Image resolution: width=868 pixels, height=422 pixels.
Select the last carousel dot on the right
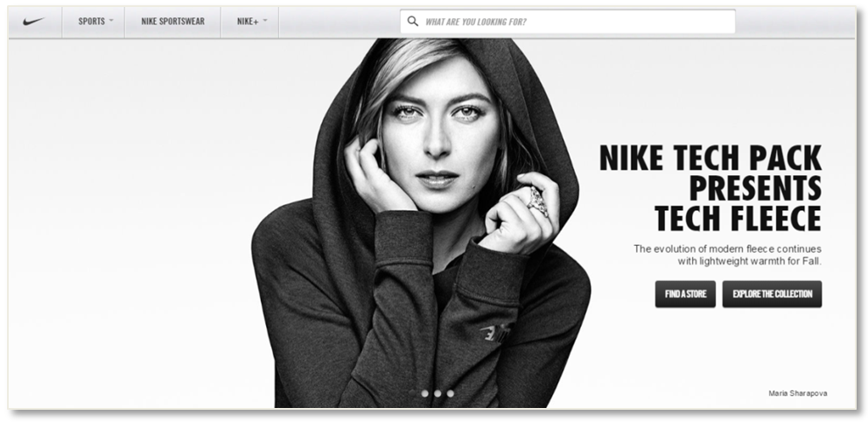pyautogui.click(x=450, y=393)
